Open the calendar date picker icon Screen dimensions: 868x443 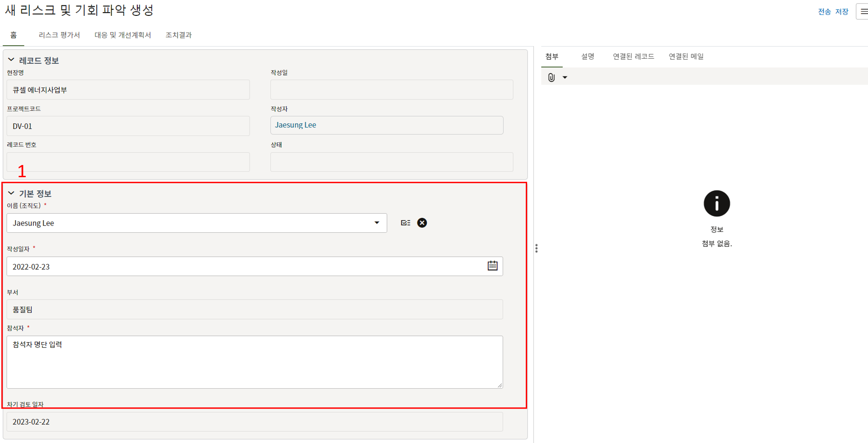(x=492, y=266)
